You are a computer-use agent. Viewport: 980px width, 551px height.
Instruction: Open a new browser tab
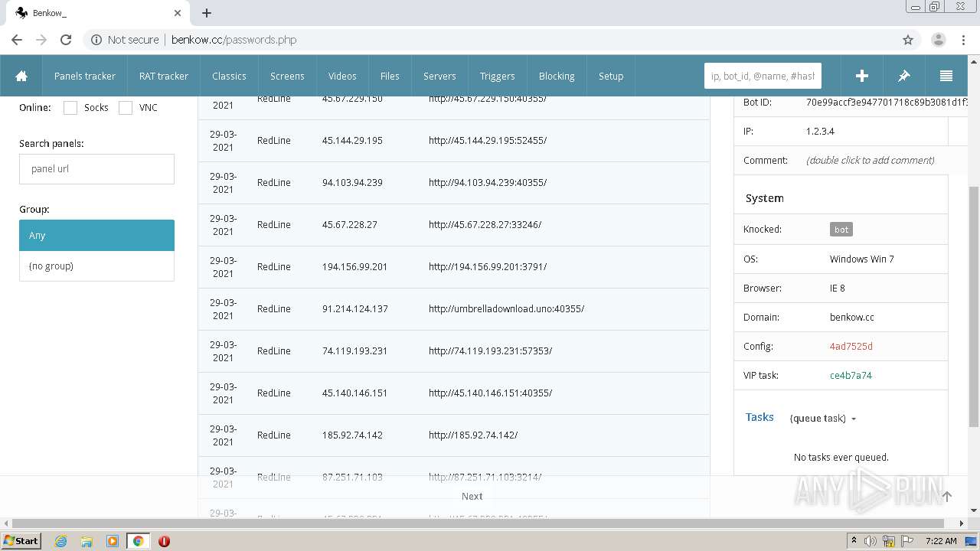[207, 13]
